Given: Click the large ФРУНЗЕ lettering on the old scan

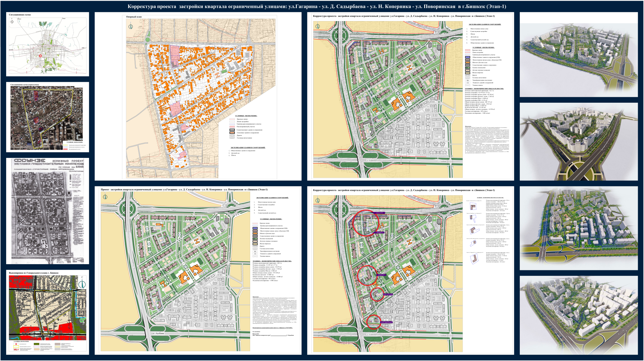Looking at the screenshot, I should (29, 161).
